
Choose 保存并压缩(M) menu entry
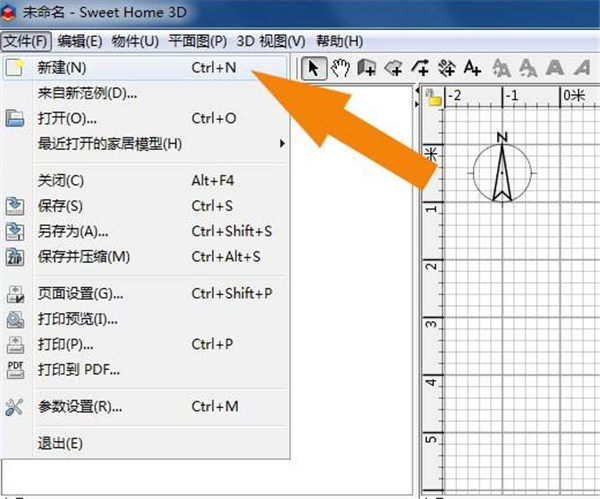(145, 257)
